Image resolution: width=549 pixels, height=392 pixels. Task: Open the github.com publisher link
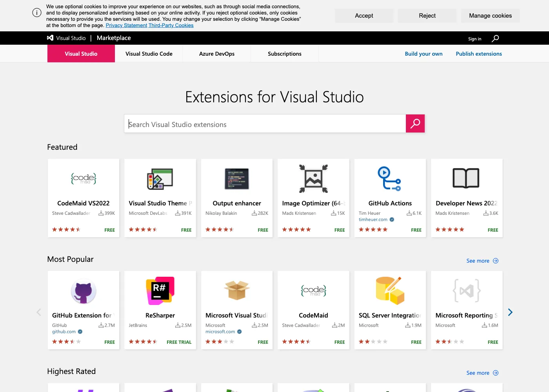pyautogui.click(x=64, y=332)
